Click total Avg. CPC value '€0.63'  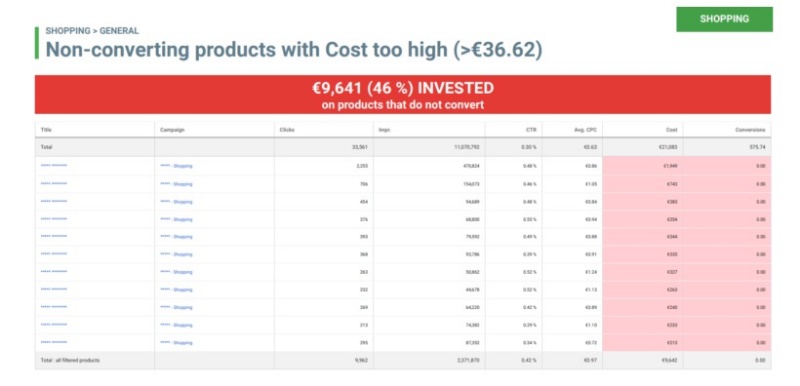(591, 147)
